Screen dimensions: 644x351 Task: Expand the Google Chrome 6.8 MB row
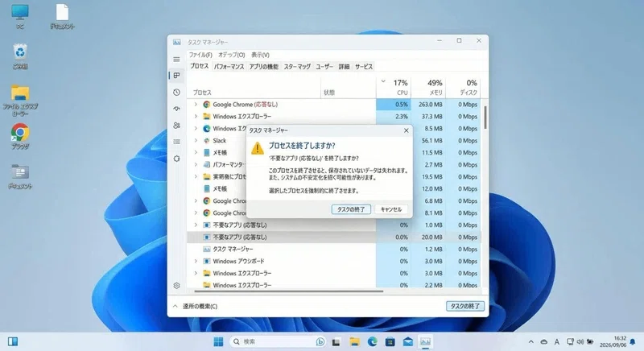pos(196,201)
